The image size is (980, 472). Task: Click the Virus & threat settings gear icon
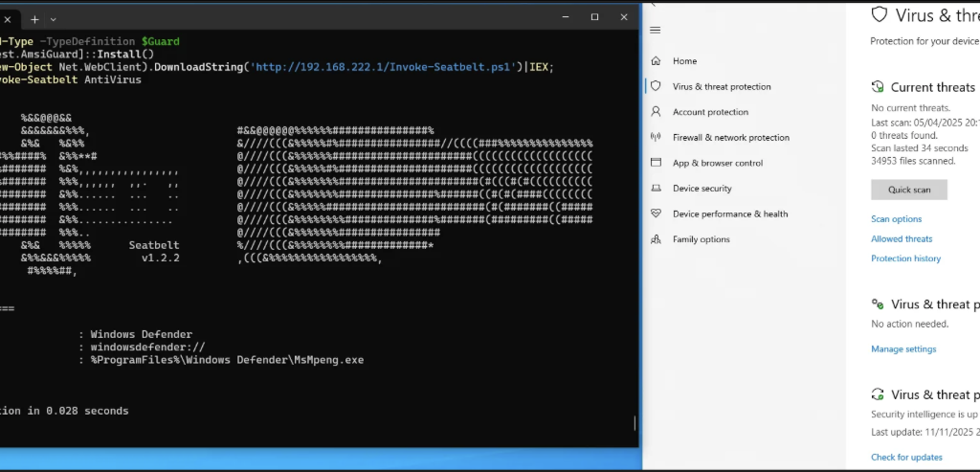click(x=878, y=304)
